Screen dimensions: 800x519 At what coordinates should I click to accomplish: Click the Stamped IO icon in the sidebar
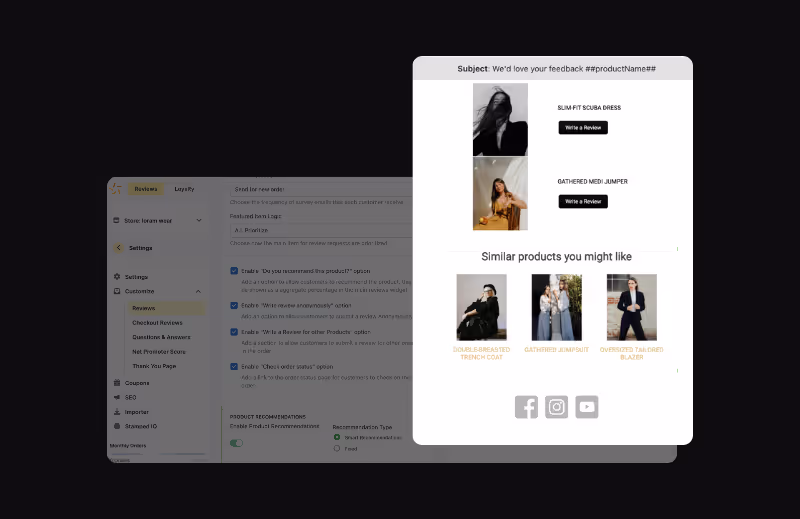coord(117,426)
